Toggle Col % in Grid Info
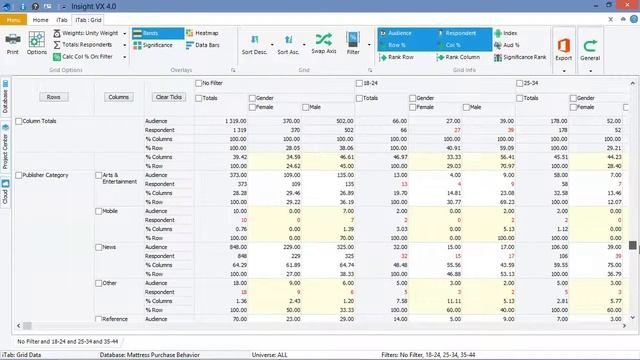This screenshot has height=360, width=640. click(x=449, y=45)
